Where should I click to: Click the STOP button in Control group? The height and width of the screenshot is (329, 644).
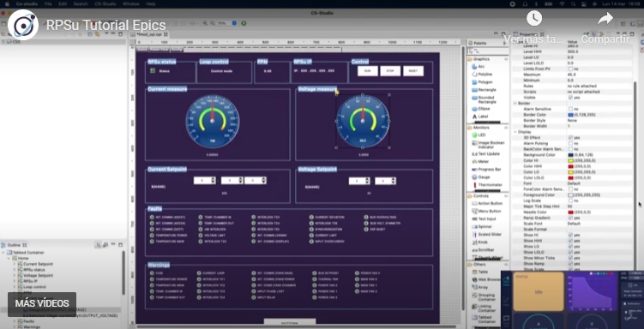coord(390,71)
